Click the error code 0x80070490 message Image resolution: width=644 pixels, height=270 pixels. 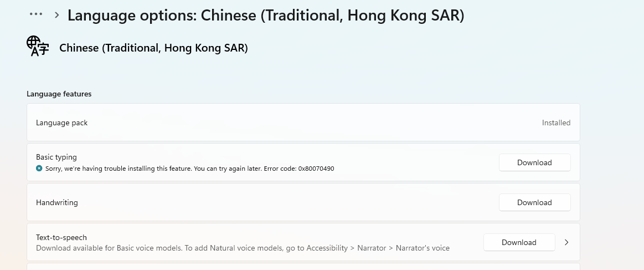click(190, 169)
